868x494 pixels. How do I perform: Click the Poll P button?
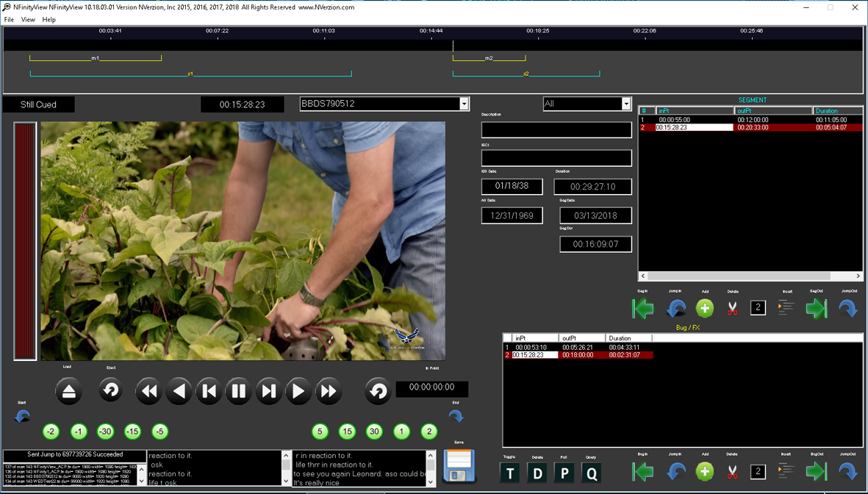[564, 473]
